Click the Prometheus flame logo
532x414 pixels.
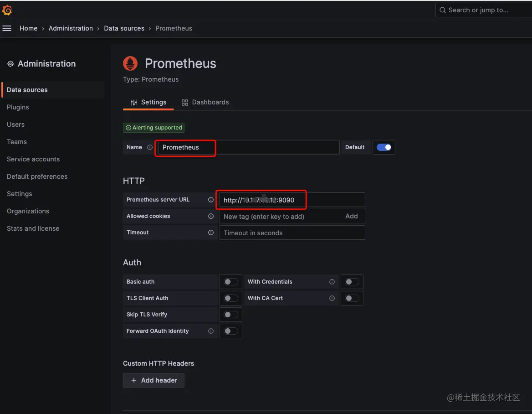click(x=130, y=63)
